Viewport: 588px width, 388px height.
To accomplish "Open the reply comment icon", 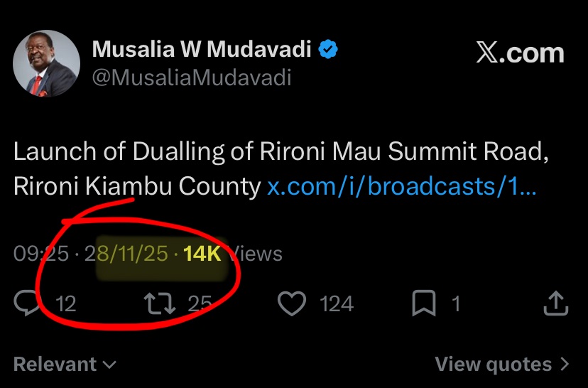I will click(x=27, y=303).
